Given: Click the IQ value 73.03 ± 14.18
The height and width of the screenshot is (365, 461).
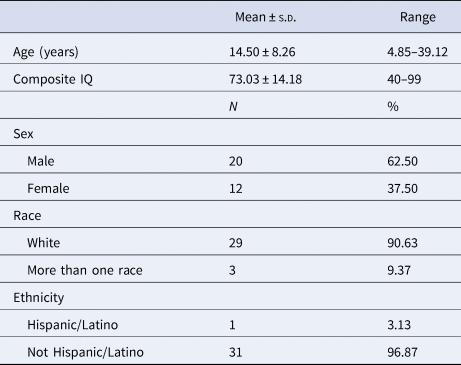Looking at the screenshot, I should pos(265,79).
